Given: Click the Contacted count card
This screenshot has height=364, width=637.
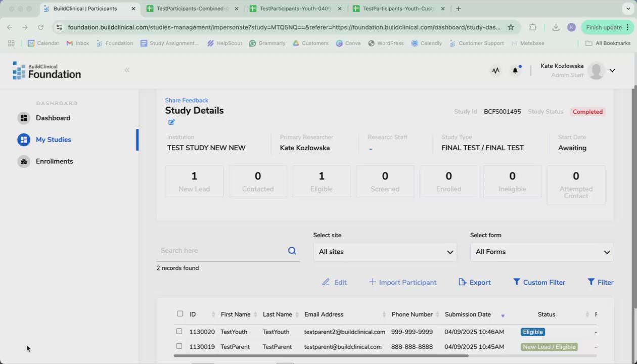Looking at the screenshot, I should point(258,181).
